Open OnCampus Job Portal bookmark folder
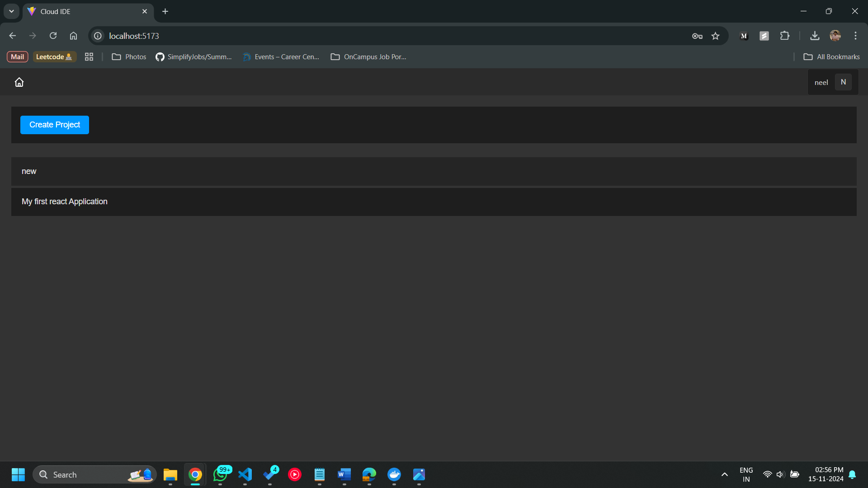The image size is (868, 488). point(368,57)
